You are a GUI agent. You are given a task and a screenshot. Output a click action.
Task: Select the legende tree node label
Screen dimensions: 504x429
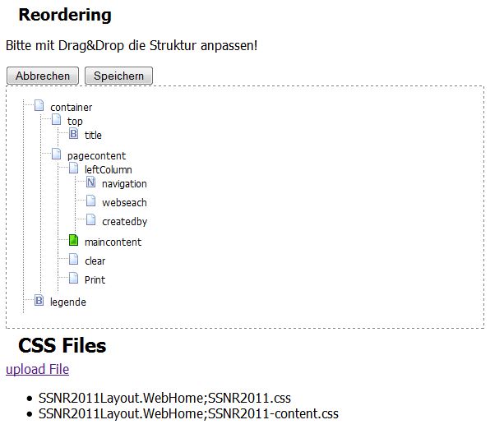click(68, 302)
